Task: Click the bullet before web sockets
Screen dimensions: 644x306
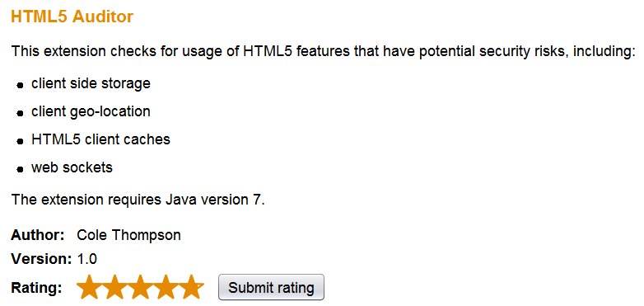Action: (x=20, y=169)
